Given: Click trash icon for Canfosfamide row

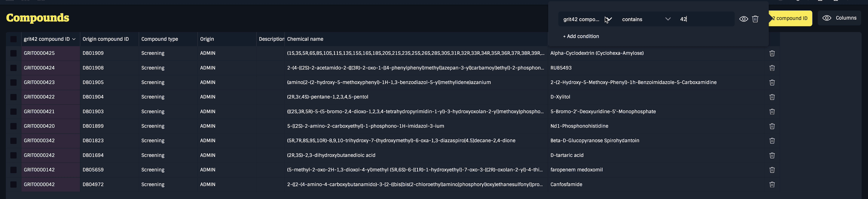Looking at the screenshot, I should (x=772, y=184).
